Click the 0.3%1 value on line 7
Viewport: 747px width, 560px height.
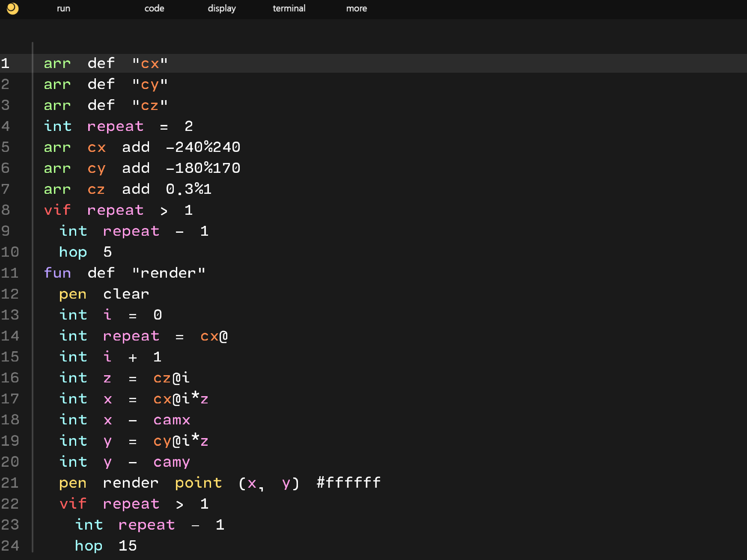tap(189, 189)
